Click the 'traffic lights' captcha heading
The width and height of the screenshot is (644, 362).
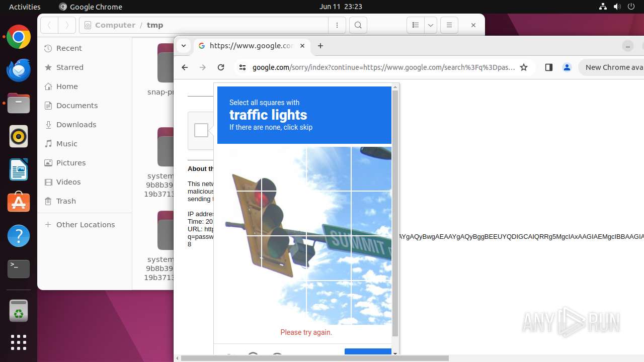pyautogui.click(x=268, y=115)
